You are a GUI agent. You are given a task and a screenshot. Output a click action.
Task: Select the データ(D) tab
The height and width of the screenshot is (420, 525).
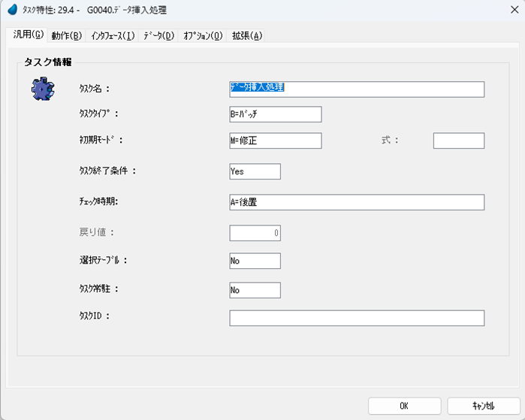coord(158,36)
